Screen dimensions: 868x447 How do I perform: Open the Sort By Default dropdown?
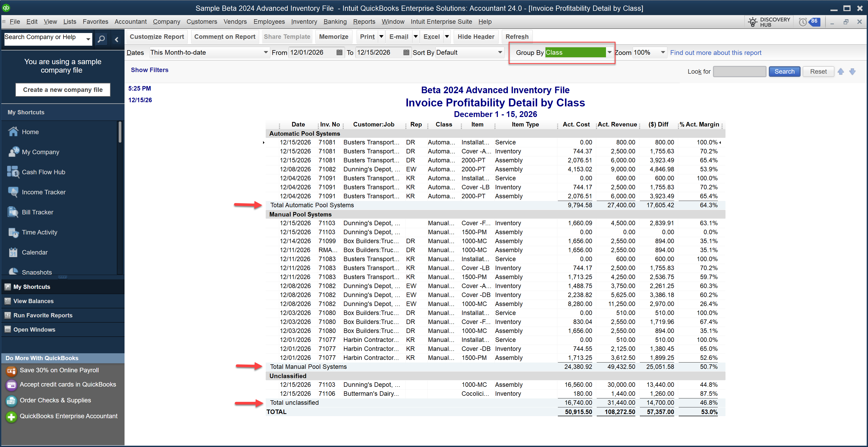[x=500, y=53]
